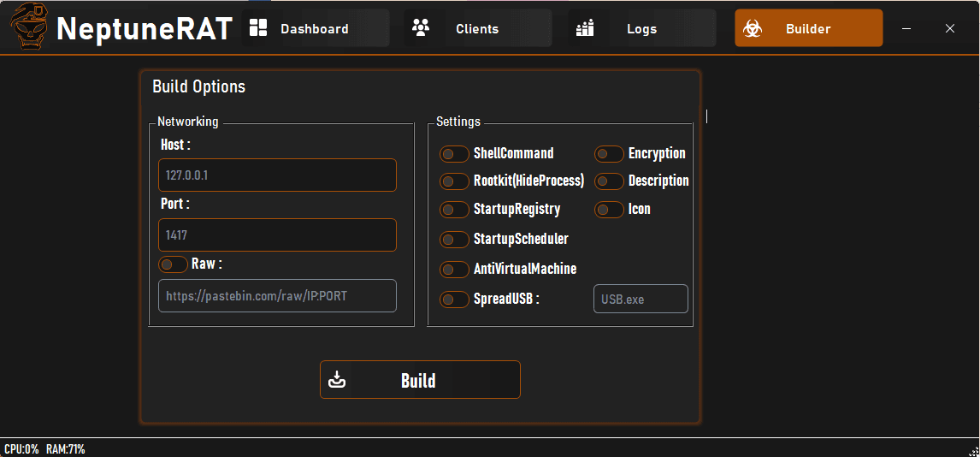Click the Host input field
The width and height of the screenshot is (980, 457).
click(278, 175)
